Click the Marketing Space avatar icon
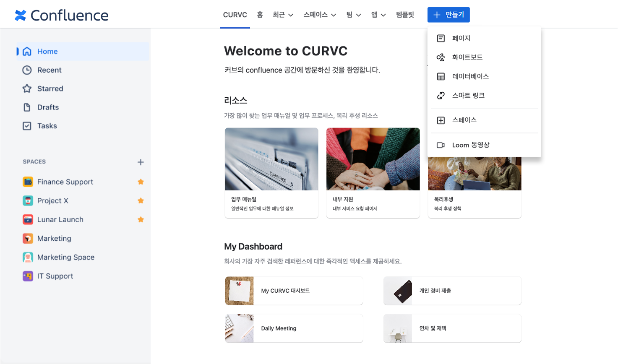This screenshot has width=618, height=364. (x=28, y=257)
